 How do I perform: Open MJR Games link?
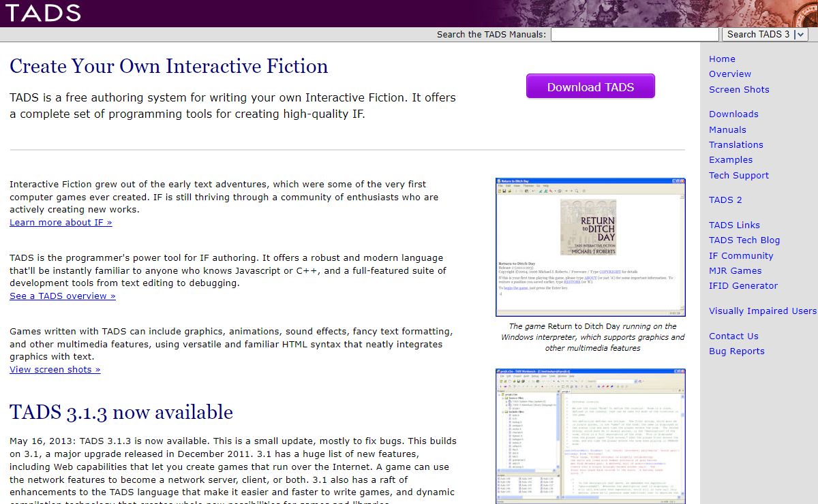[735, 270]
